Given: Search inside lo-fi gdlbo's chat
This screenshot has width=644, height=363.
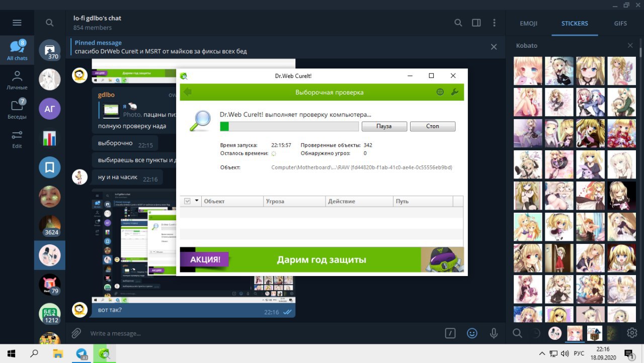Looking at the screenshot, I should 458,23.
